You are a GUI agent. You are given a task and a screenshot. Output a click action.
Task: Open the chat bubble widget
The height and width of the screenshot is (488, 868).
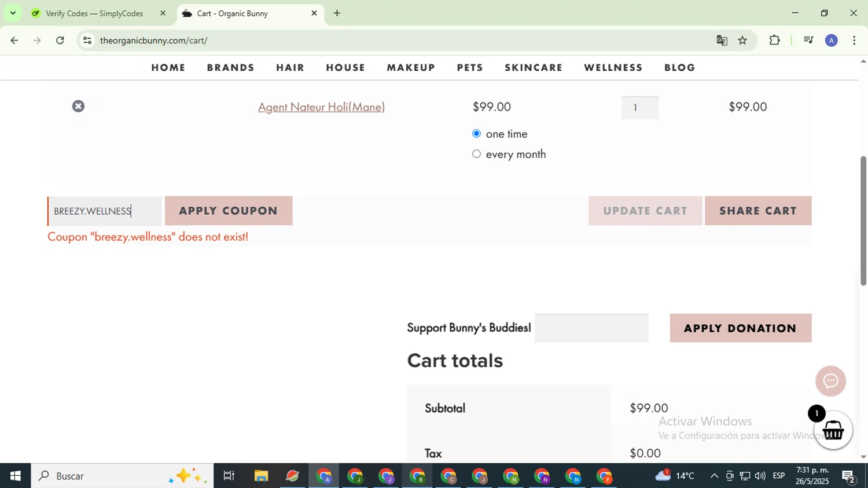point(831,381)
